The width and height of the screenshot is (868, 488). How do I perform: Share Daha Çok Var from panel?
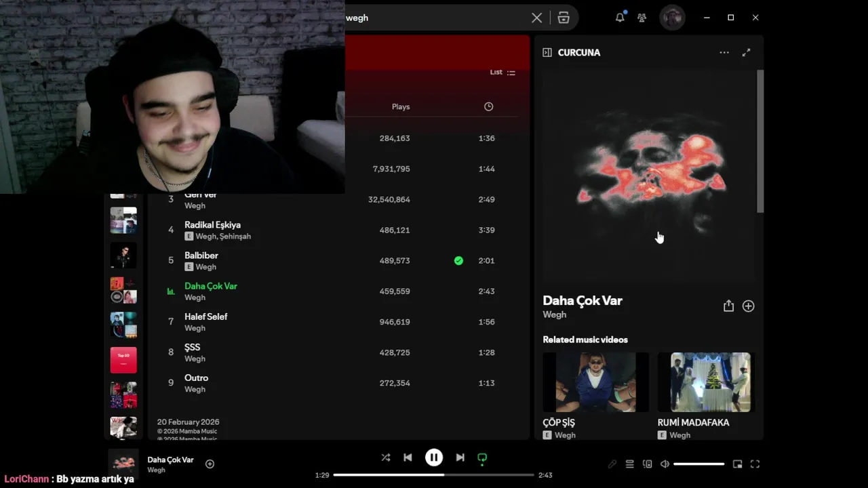tap(728, 306)
